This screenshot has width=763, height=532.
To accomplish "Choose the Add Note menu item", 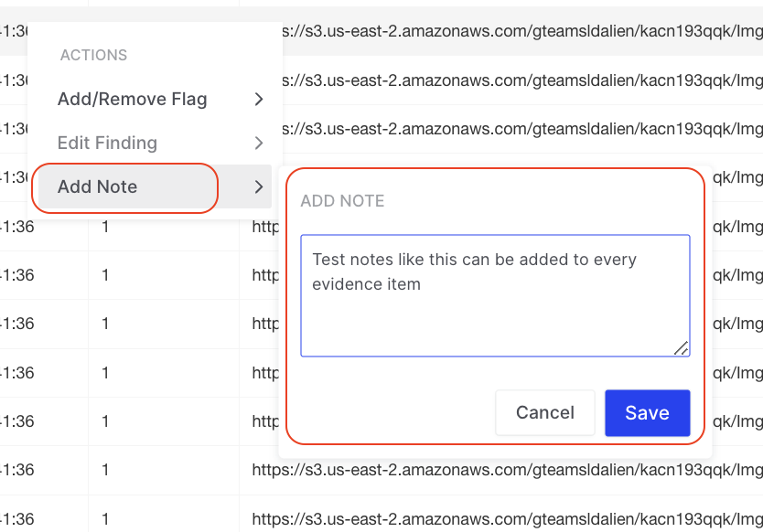I will click(98, 186).
